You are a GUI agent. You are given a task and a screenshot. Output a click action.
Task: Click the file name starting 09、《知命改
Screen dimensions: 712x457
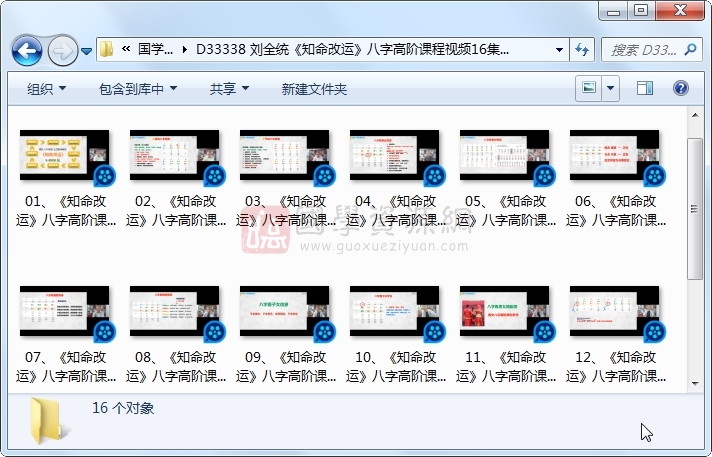click(x=286, y=367)
